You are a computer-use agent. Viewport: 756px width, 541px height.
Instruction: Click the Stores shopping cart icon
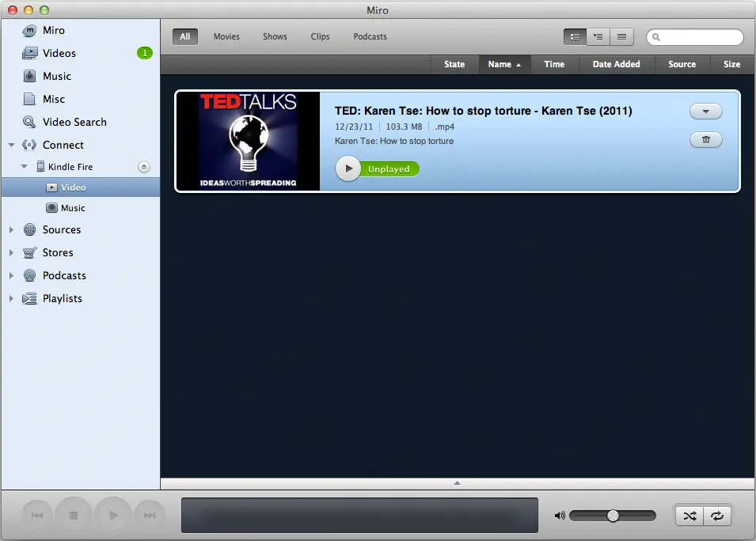tap(29, 252)
